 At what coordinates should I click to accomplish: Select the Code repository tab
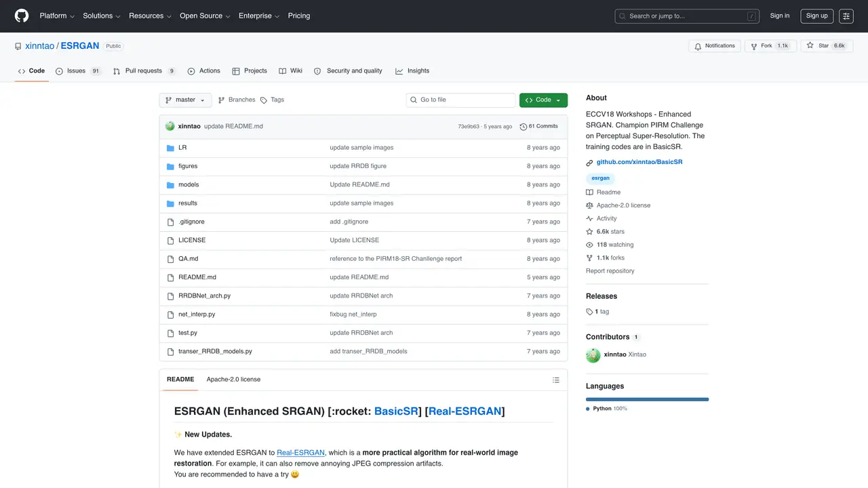coord(31,71)
